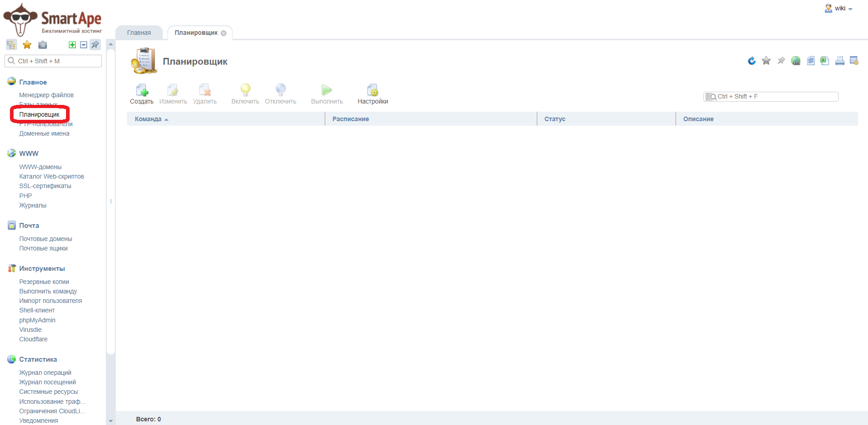868x425 pixels.
Task: Open table column settings icon
Action: click(854, 61)
